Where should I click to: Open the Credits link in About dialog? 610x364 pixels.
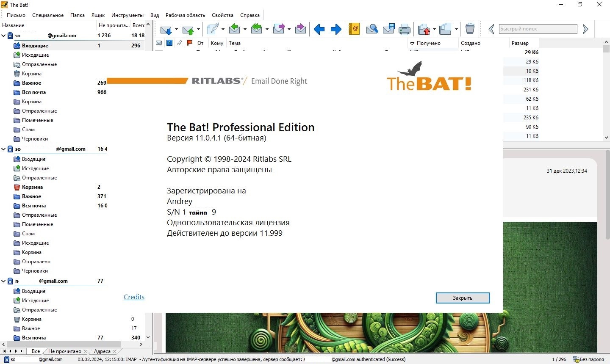click(x=134, y=297)
